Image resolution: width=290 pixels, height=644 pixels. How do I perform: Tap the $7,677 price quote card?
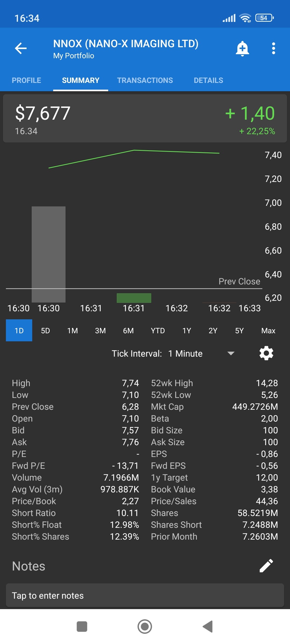[x=145, y=118]
